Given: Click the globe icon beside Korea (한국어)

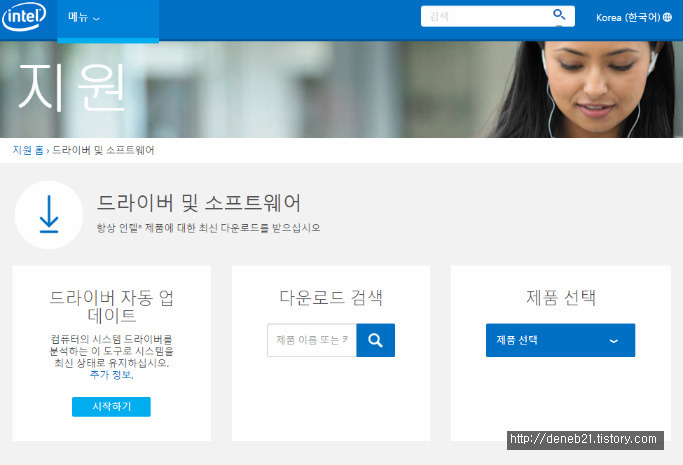Looking at the screenshot, I should point(667,17).
